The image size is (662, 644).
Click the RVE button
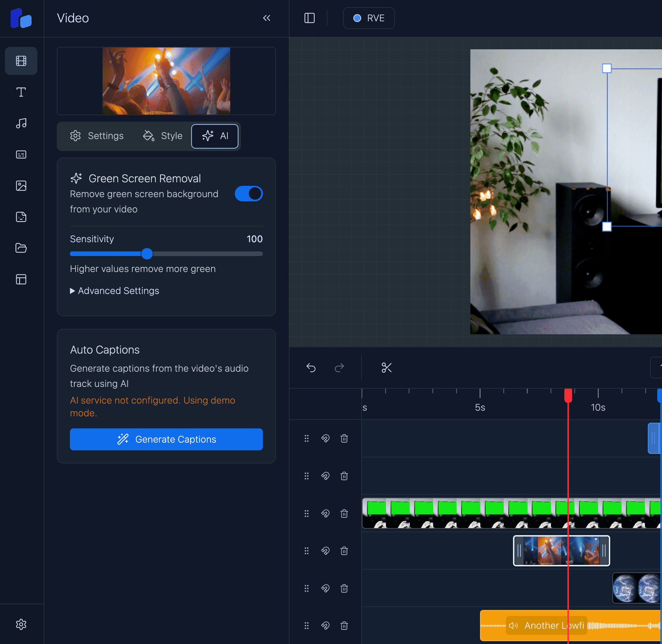click(368, 18)
